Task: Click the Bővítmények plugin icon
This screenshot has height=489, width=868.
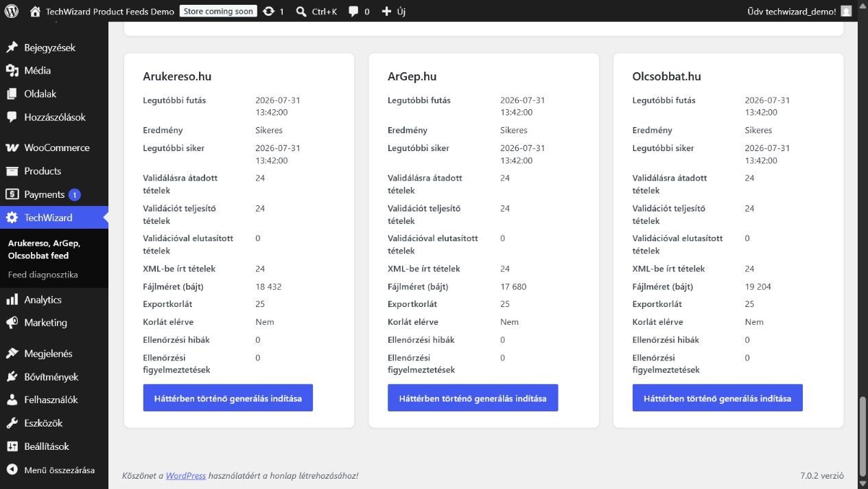Action: [12, 376]
